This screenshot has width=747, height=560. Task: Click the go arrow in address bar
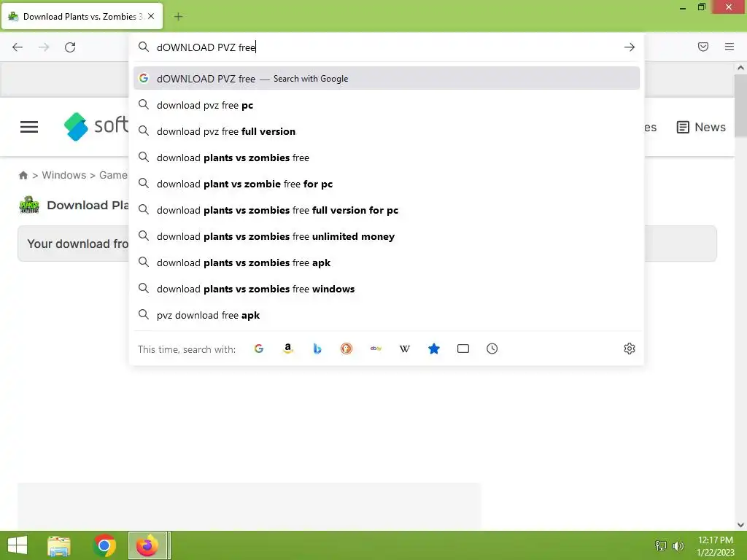[630, 47]
